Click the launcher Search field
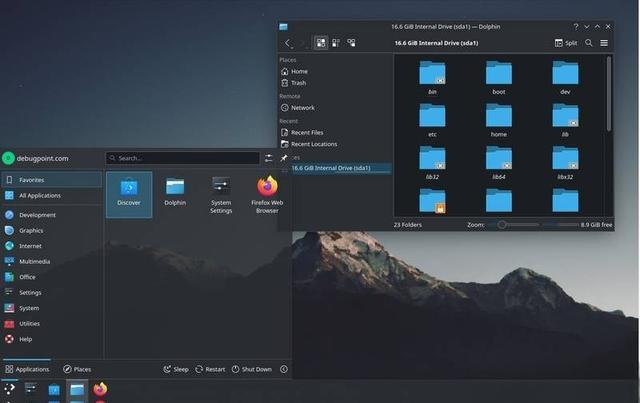 [x=182, y=158]
